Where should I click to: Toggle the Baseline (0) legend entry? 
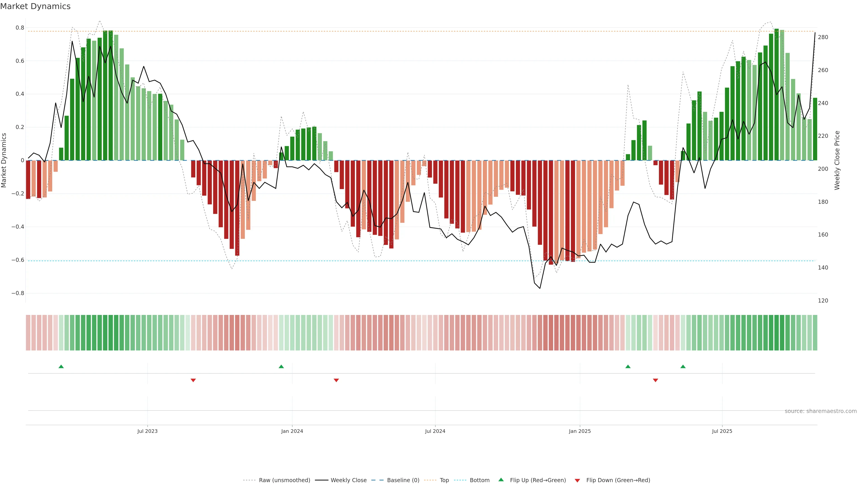coord(403,480)
